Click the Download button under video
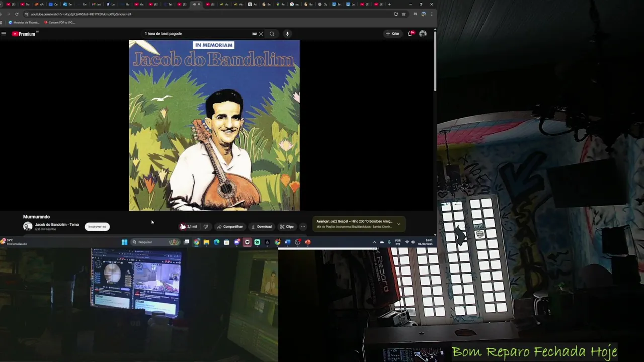Viewport: 644px width, 362px height. click(261, 227)
